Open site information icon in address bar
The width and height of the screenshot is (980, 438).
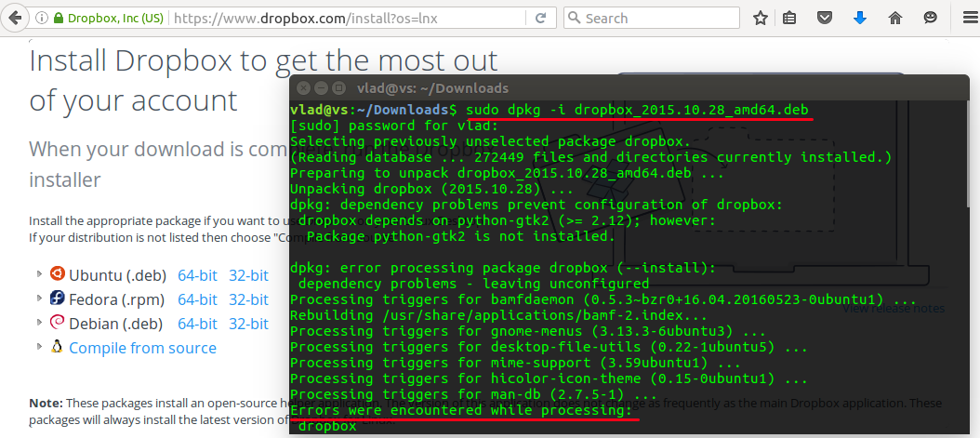(x=42, y=18)
